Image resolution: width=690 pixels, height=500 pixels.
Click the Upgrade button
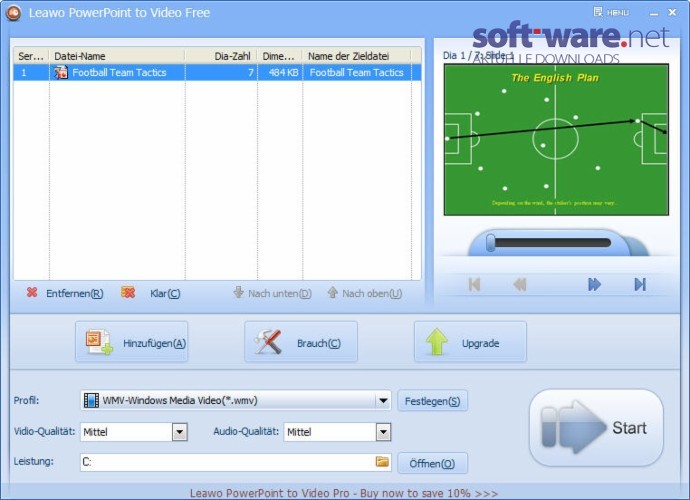pos(470,342)
